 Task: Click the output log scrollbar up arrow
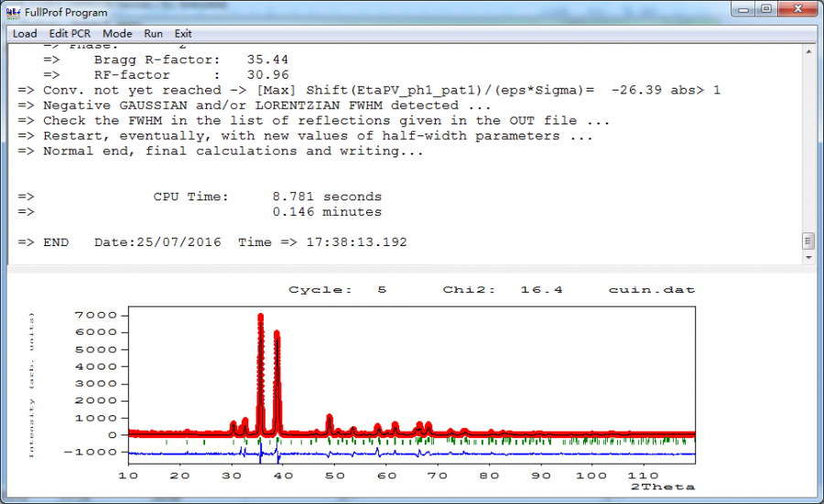808,51
